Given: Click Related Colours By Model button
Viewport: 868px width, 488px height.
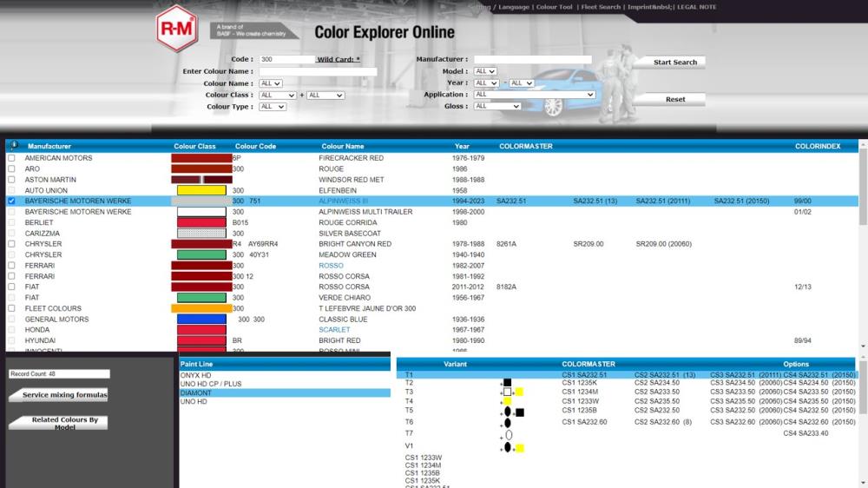Looking at the screenshot, I should point(60,423).
